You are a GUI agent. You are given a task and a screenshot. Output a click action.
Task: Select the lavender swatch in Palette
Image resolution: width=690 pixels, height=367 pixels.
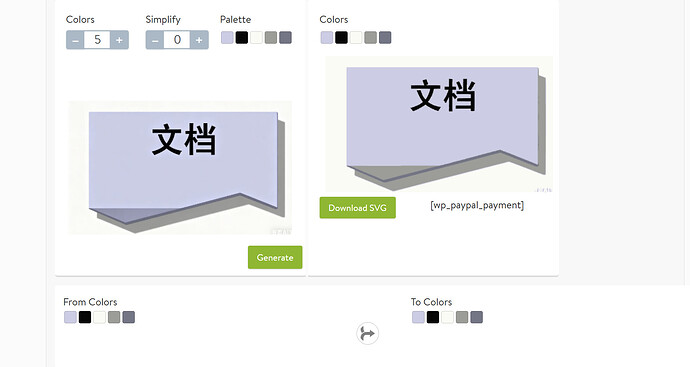point(227,37)
